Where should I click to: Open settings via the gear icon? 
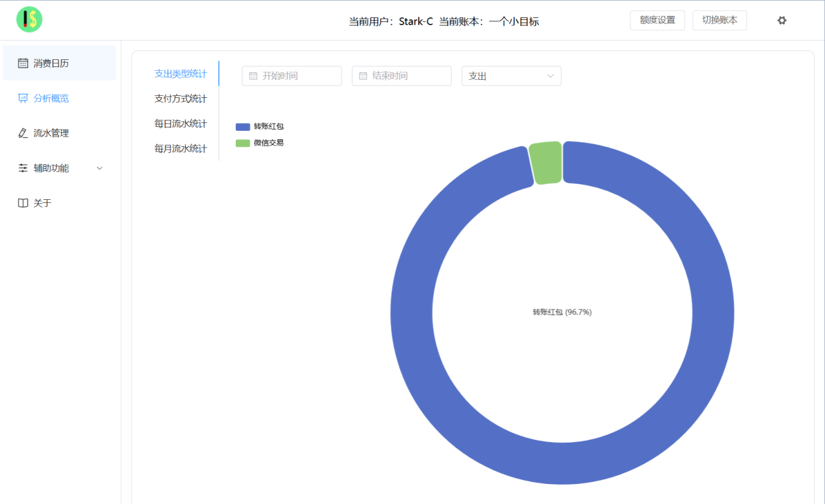click(x=782, y=21)
